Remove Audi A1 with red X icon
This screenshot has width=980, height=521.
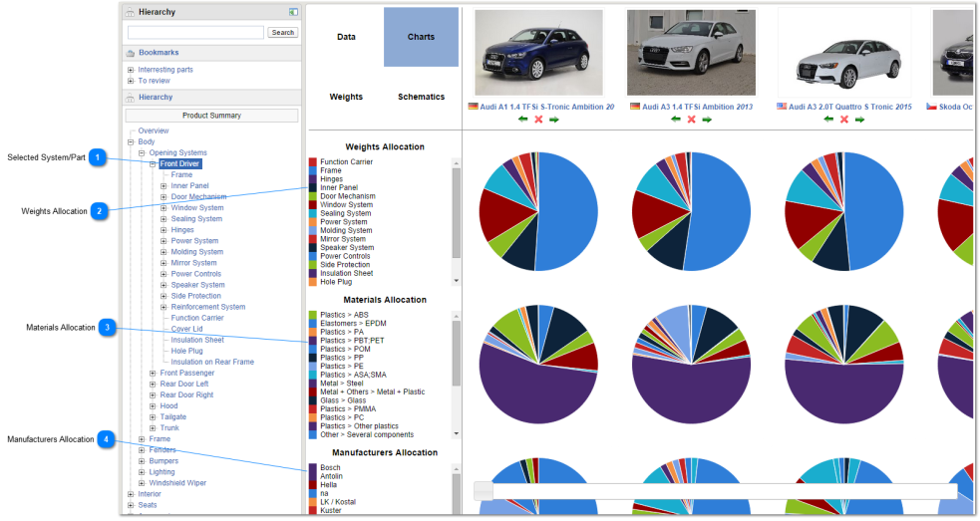[x=538, y=120]
